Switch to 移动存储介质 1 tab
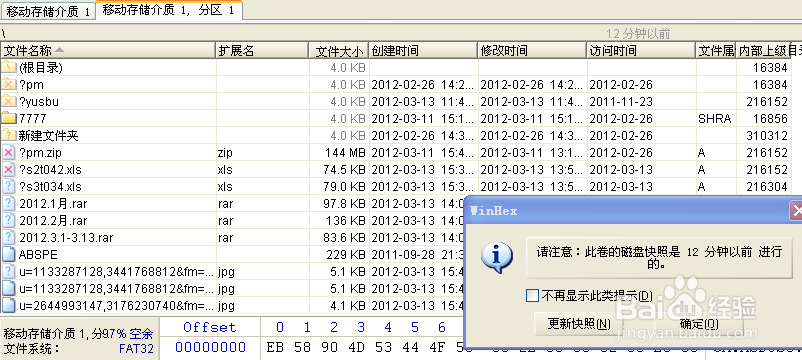This screenshot has height=360, width=802. click(x=48, y=12)
